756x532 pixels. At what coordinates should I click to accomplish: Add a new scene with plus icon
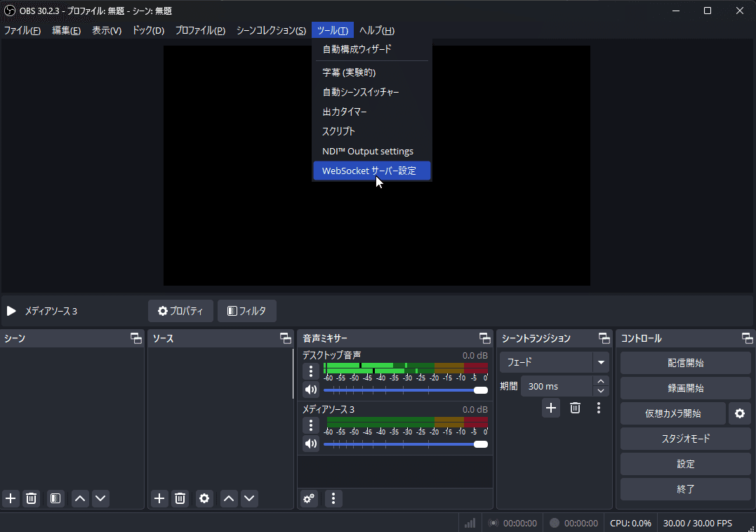pos(11,498)
